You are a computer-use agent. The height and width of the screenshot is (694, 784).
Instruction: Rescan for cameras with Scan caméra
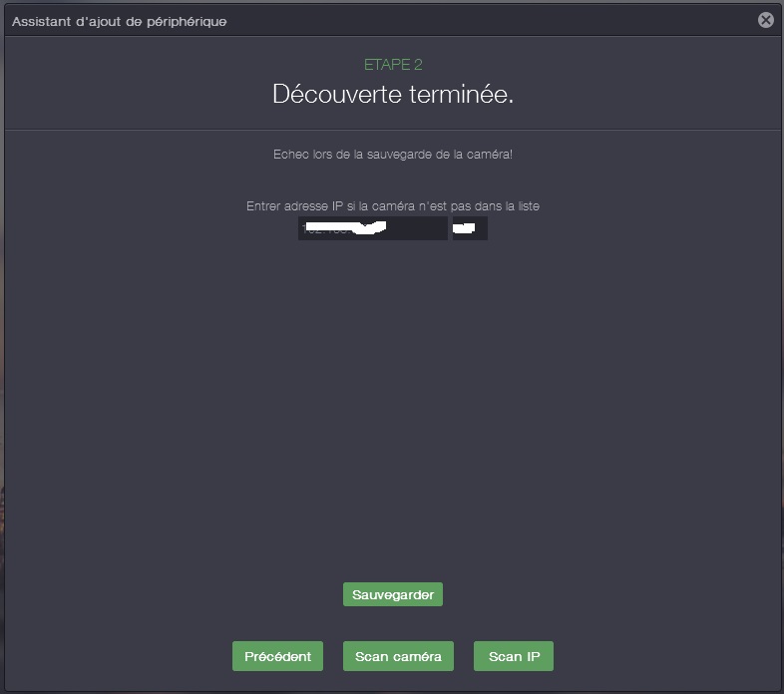398,656
